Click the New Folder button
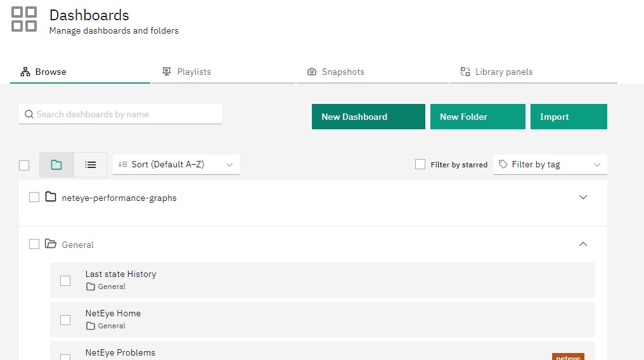This screenshot has width=644, height=360. coord(478,117)
